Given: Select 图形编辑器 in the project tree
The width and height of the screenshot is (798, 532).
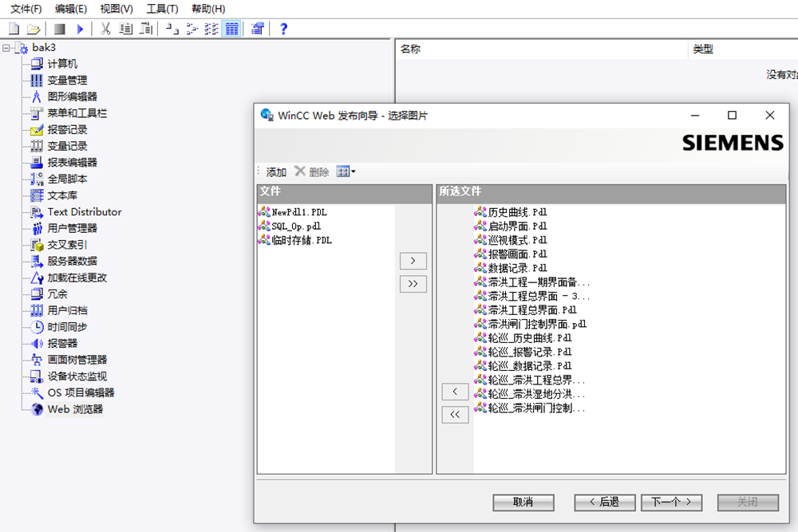Looking at the screenshot, I should point(72,97).
